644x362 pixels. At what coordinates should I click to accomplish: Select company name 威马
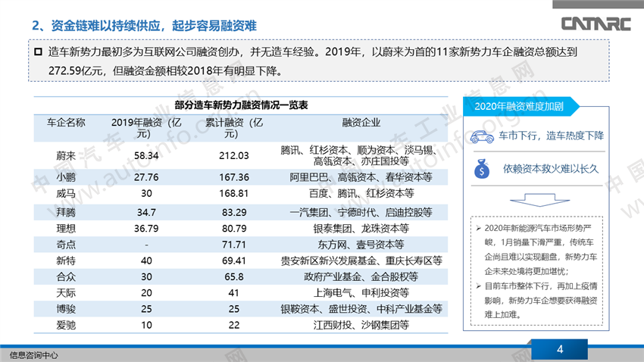(x=66, y=193)
